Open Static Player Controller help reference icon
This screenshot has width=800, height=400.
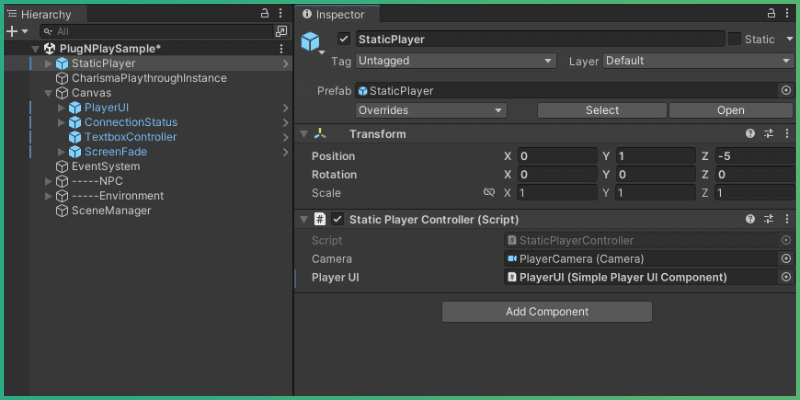pos(750,219)
